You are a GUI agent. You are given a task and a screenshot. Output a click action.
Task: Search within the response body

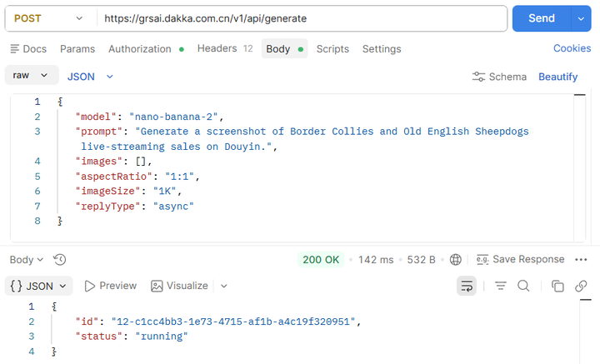pyautogui.click(x=523, y=286)
